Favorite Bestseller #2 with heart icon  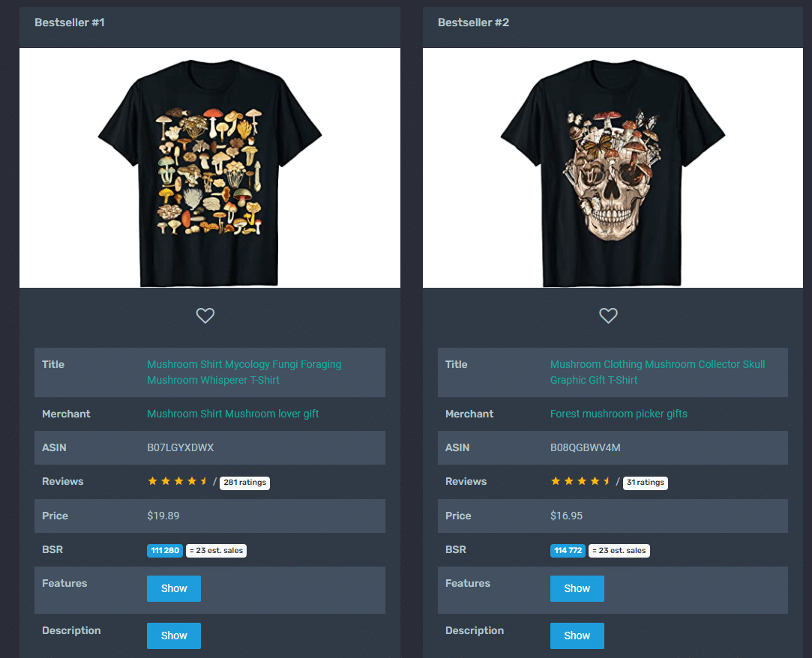608,316
